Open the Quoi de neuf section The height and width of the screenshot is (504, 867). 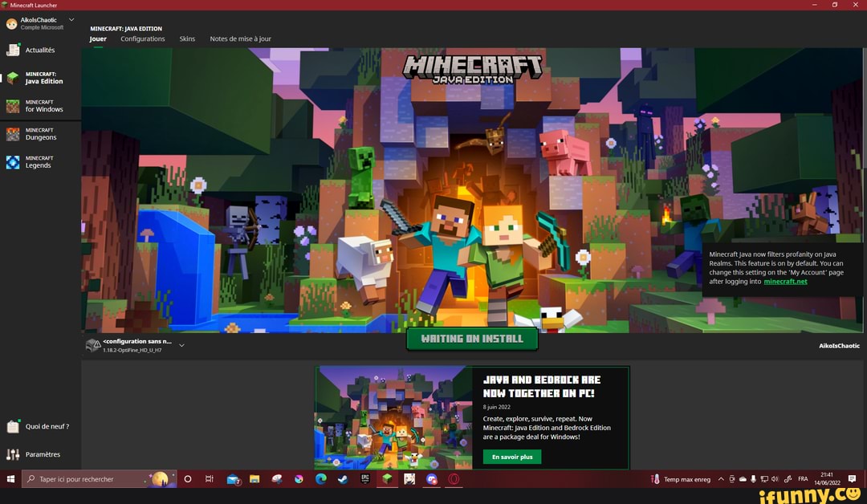click(39, 426)
